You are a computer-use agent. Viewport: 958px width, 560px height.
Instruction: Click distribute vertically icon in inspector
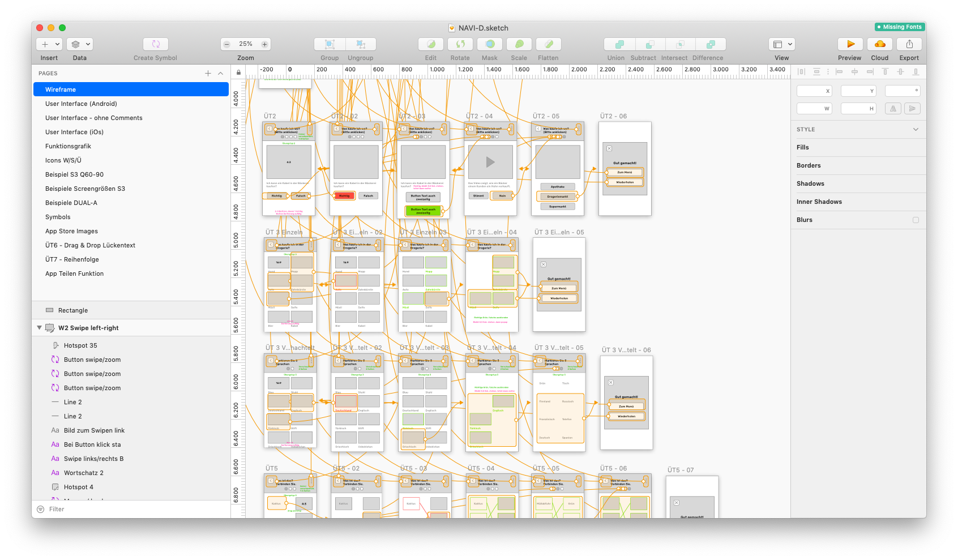click(816, 72)
